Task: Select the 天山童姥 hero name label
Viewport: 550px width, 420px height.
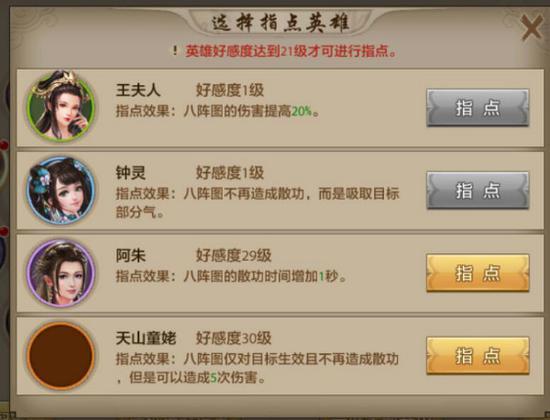Action: [146, 339]
